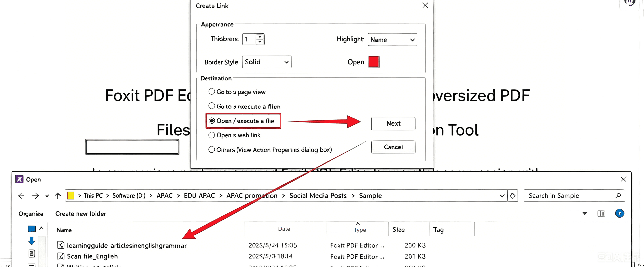The image size is (644, 267).
Task: Click Cancel in the Create Link dialog
Action: pyautogui.click(x=393, y=147)
